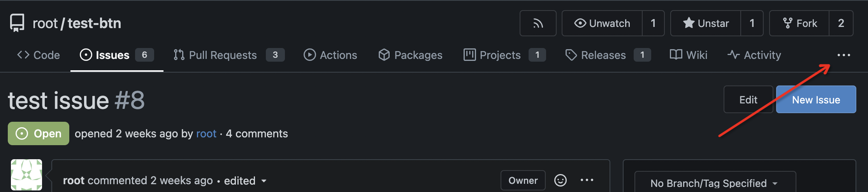868x192 pixels.
Task: Open the comment's three-dot options menu
Action: pyautogui.click(x=587, y=180)
